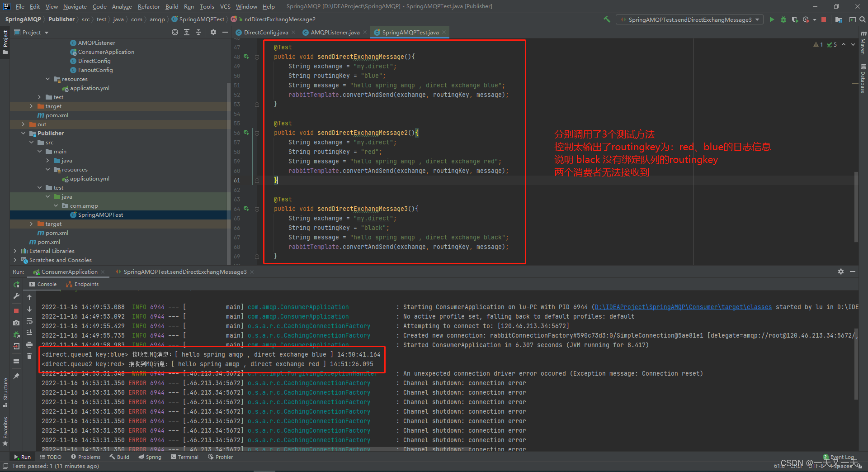This screenshot has width=868, height=472.
Task: Open the run configuration dropdown
Action: point(757,19)
